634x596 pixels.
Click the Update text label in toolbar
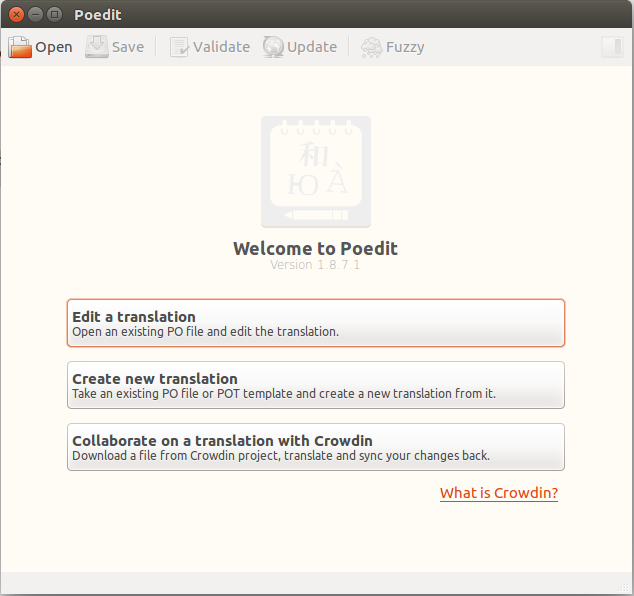tap(312, 47)
